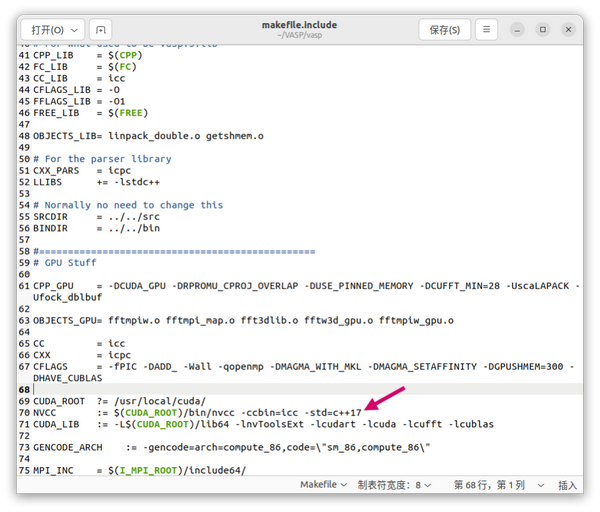The height and width of the screenshot is (512, 600).
Task: Expand the dropdown arrow beside 打开(O)
Action: pyautogui.click(x=74, y=30)
